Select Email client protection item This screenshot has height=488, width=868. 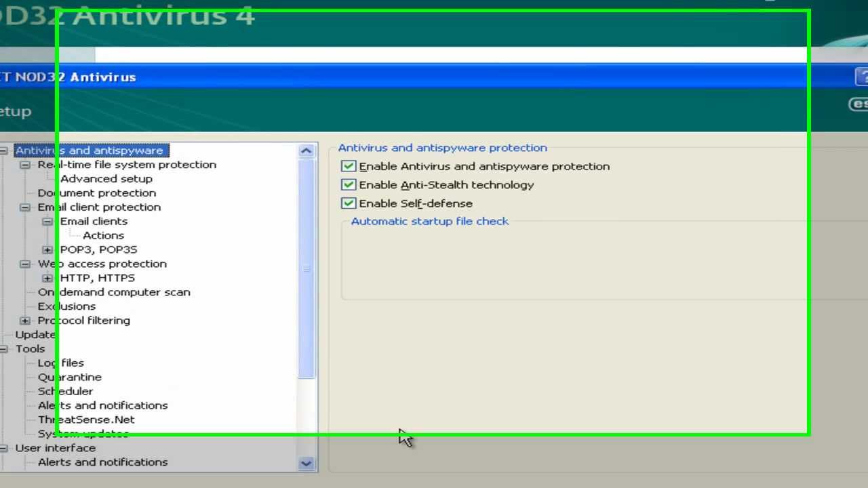coord(99,207)
